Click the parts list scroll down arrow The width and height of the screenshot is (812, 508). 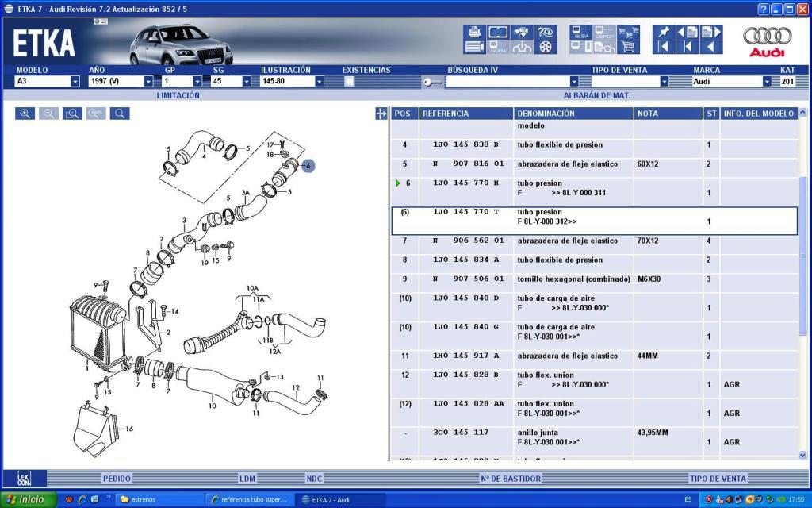click(x=802, y=455)
